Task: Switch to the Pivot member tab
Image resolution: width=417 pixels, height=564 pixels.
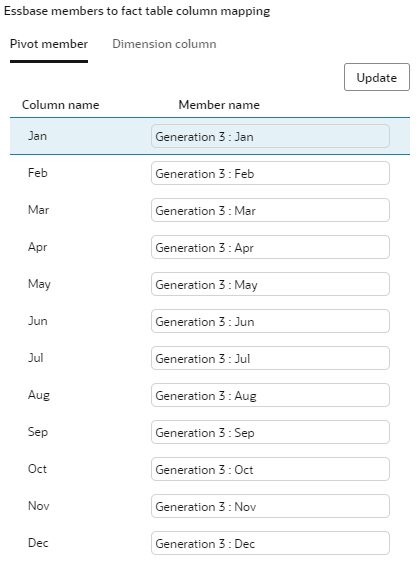Action: coord(49,44)
